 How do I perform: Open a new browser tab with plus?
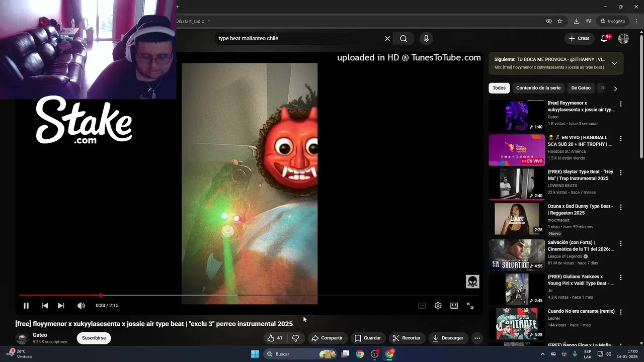(178, 7)
